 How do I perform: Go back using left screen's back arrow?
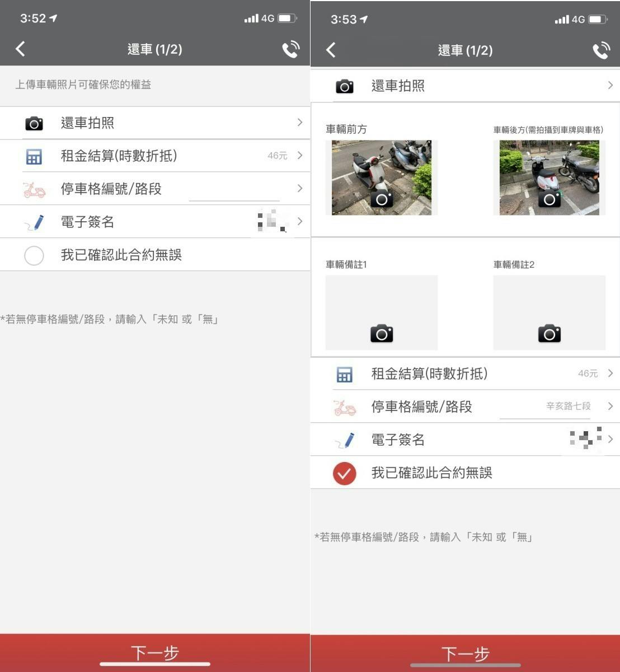pyautogui.click(x=20, y=49)
